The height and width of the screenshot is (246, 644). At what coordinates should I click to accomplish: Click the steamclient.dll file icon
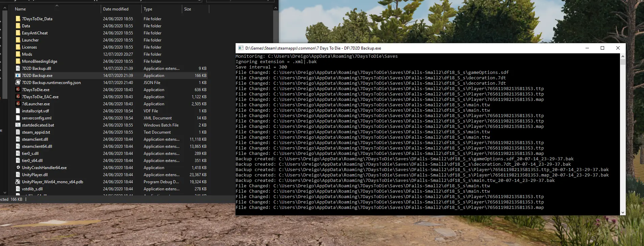click(x=18, y=139)
